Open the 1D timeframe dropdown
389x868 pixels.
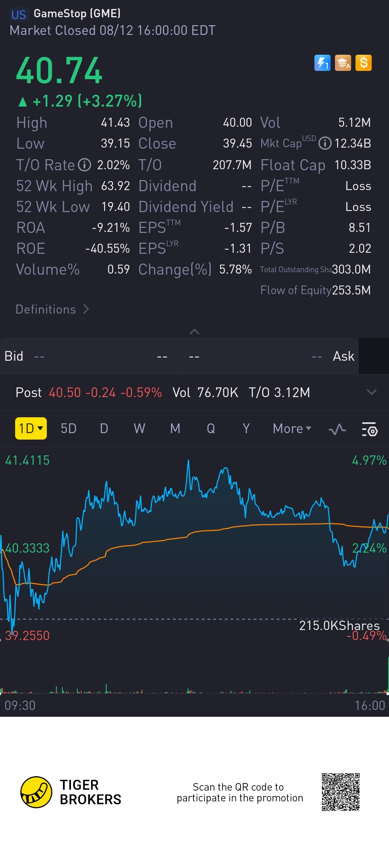(31, 428)
